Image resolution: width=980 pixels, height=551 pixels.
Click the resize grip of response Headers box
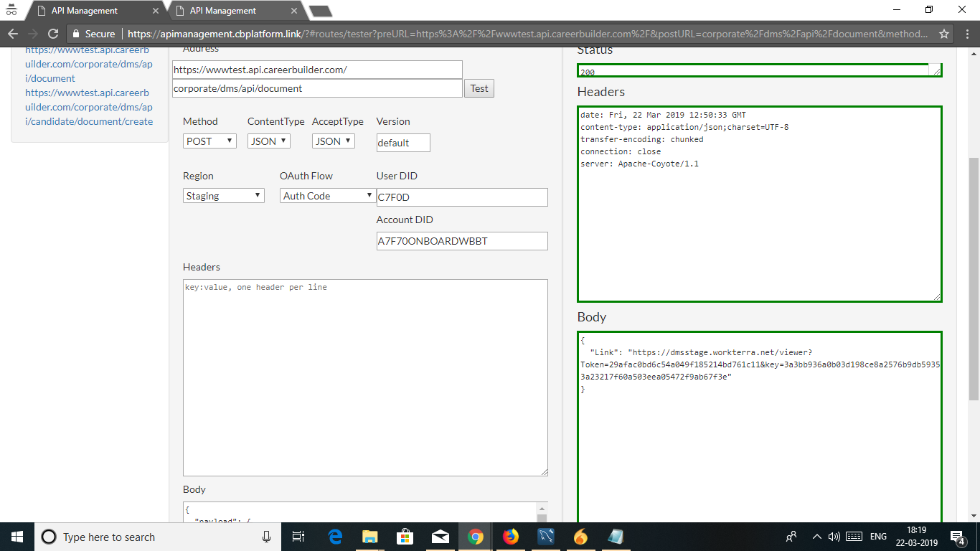tap(937, 297)
